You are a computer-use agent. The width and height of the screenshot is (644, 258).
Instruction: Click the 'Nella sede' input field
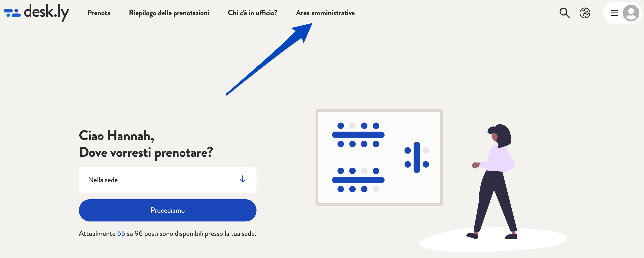tap(167, 179)
